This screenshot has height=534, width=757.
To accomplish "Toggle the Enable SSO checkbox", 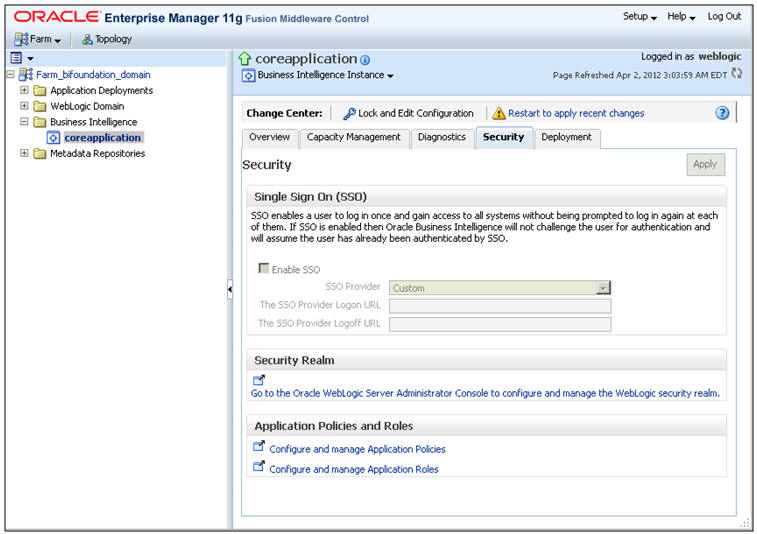I will (x=264, y=268).
